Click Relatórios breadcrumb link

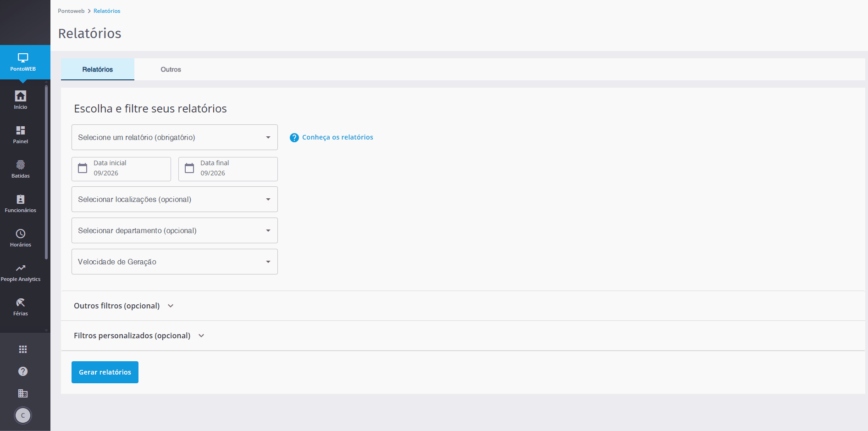107,11
